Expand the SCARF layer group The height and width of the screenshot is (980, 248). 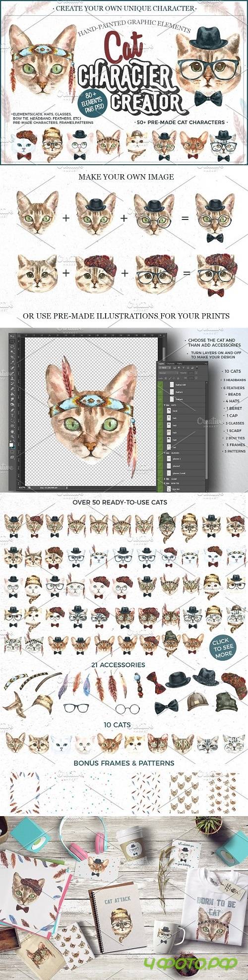click(x=165, y=479)
